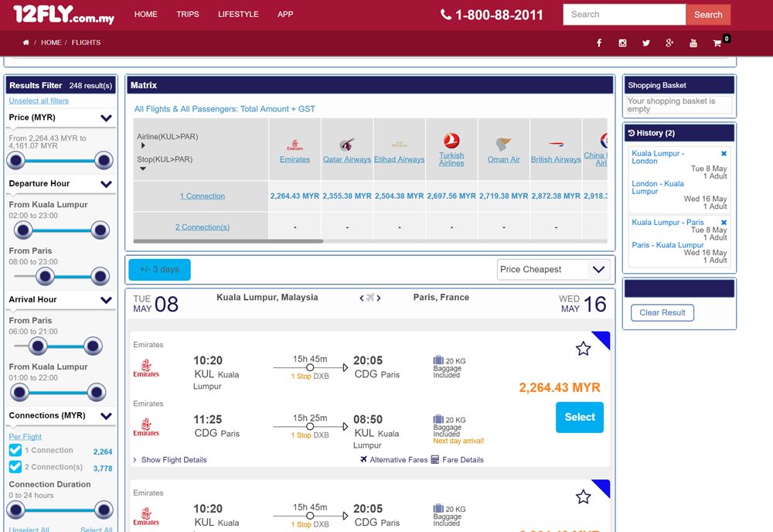
Task: Click the matrix horizontal scrollbar
Action: pyautogui.click(x=228, y=241)
